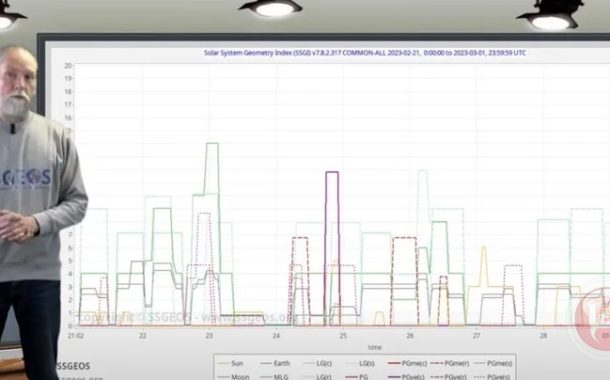Click the green peak near date 23

tap(212, 144)
